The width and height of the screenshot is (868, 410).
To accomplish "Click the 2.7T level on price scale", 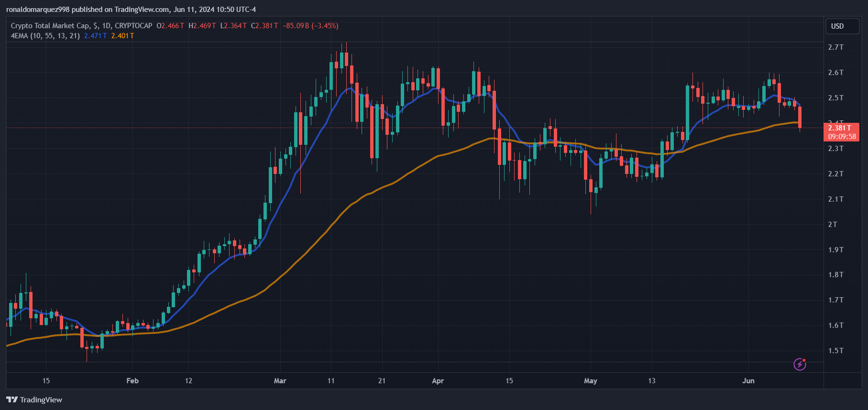I will click(x=835, y=47).
